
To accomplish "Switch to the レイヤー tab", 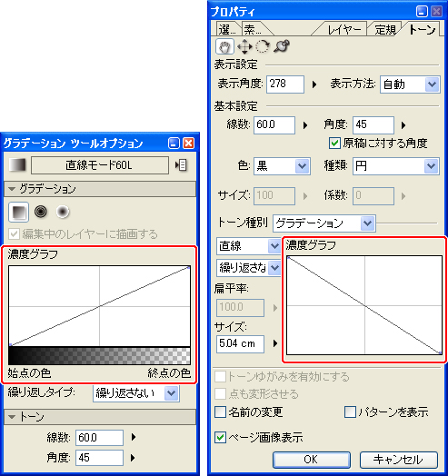I will [x=343, y=30].
